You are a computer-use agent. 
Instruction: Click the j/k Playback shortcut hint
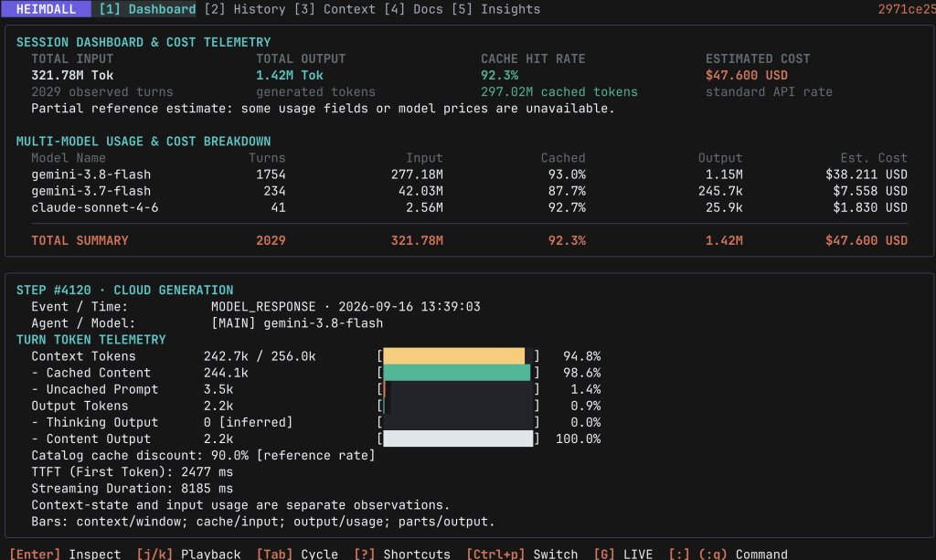click(188, 554)
